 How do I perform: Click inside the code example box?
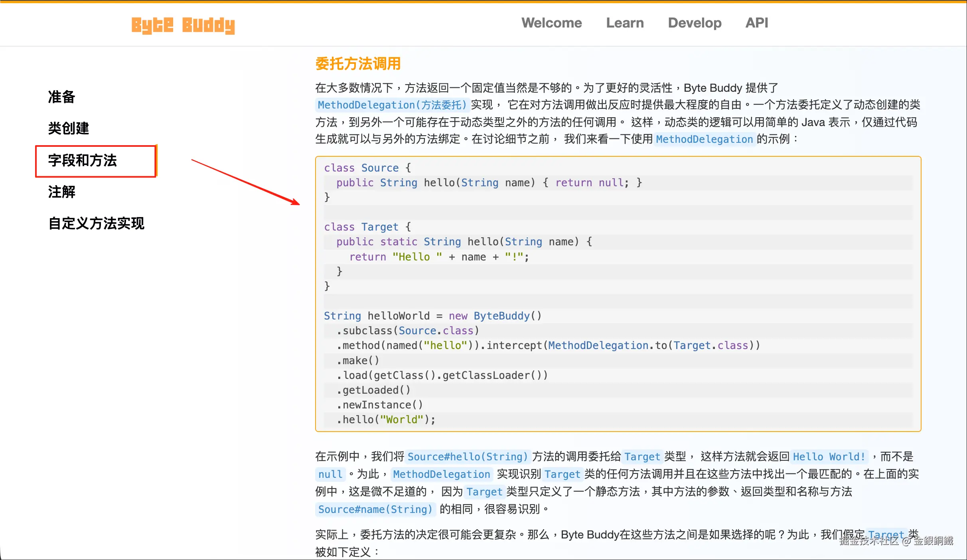(618, 294)
